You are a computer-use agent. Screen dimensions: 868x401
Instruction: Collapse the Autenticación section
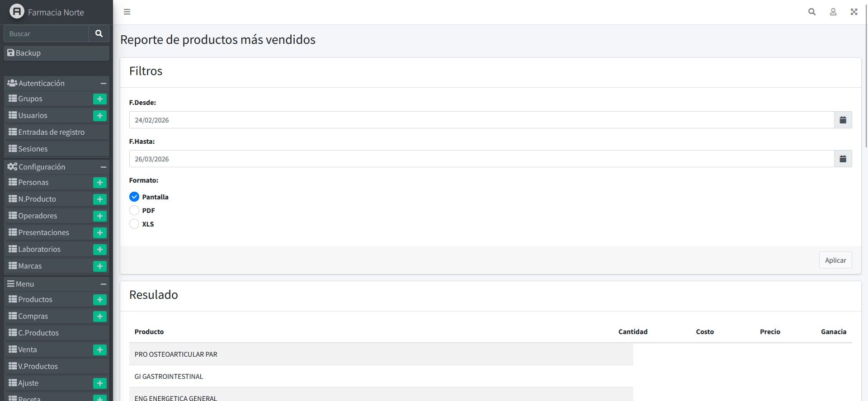pyautogui.click(x=103, y=83)
